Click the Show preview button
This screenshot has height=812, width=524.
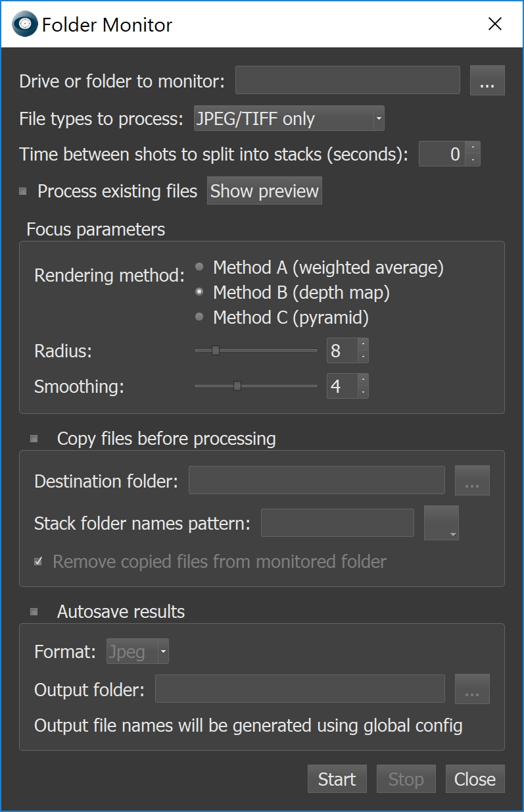coord(264,191)
